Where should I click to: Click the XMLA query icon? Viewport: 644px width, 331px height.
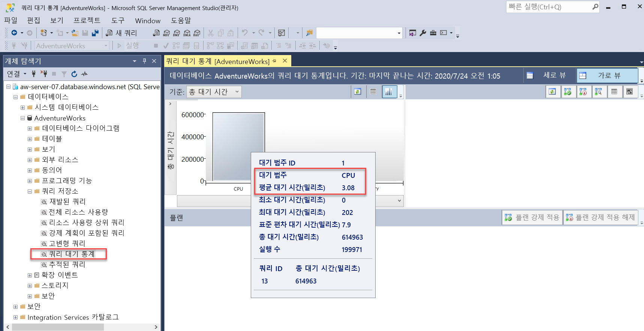click(x=187, y=33)
